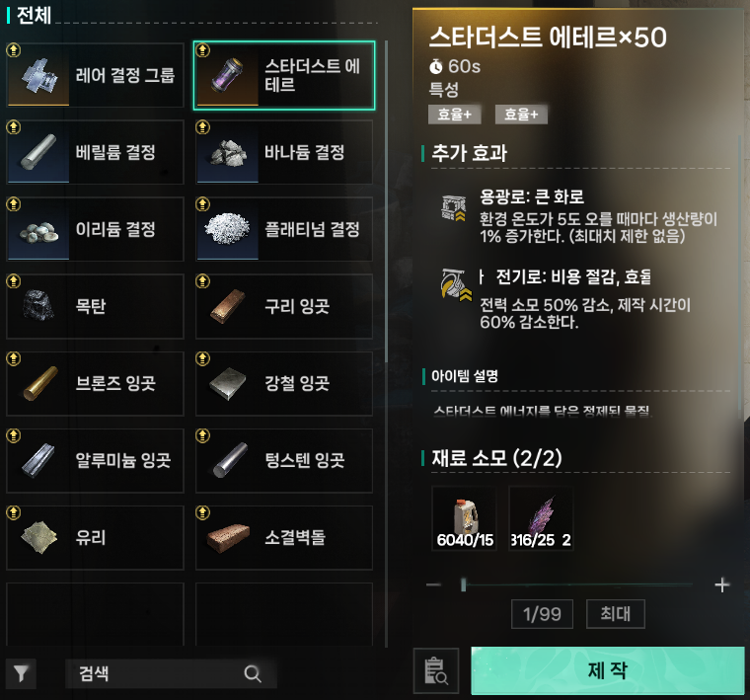Click the quantity slider handle
Viewport: 750px width, 700px height.
463,584
